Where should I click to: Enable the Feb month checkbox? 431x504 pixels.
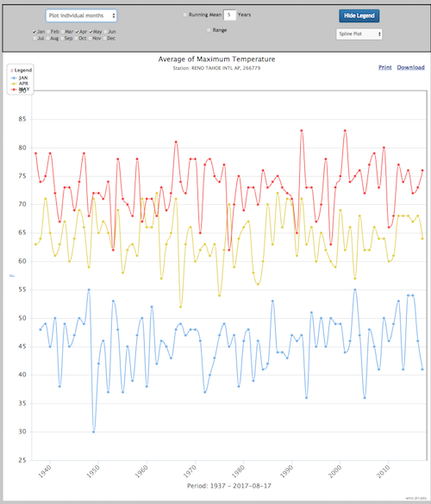tap(48, 32)
